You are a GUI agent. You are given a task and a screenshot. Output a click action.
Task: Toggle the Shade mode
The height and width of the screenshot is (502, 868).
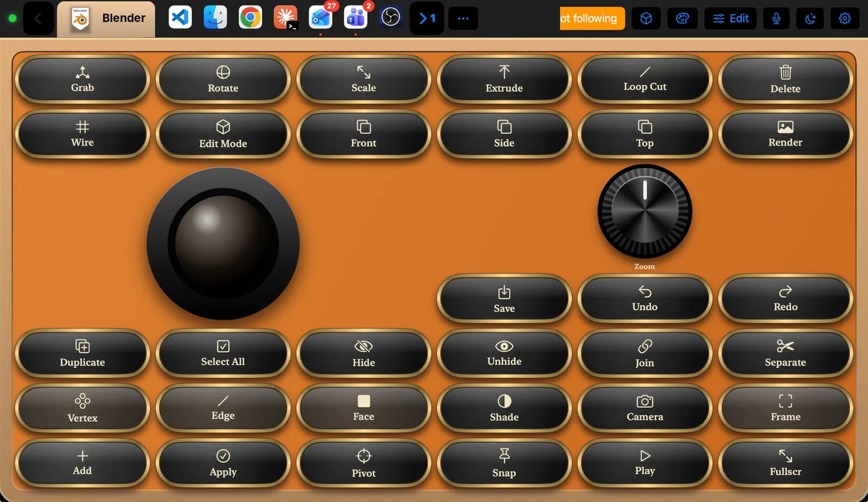pyautogui.click(x=504, y=408)
